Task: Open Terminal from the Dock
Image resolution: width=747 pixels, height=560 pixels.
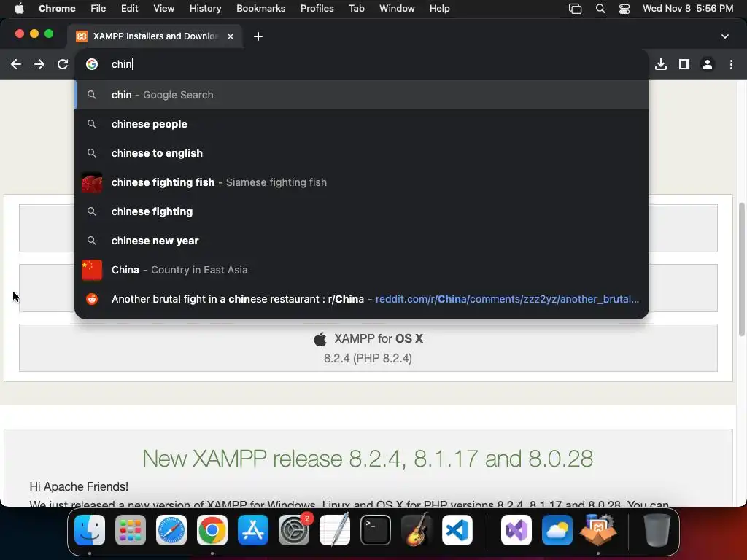Action: (x=376, y=530)
